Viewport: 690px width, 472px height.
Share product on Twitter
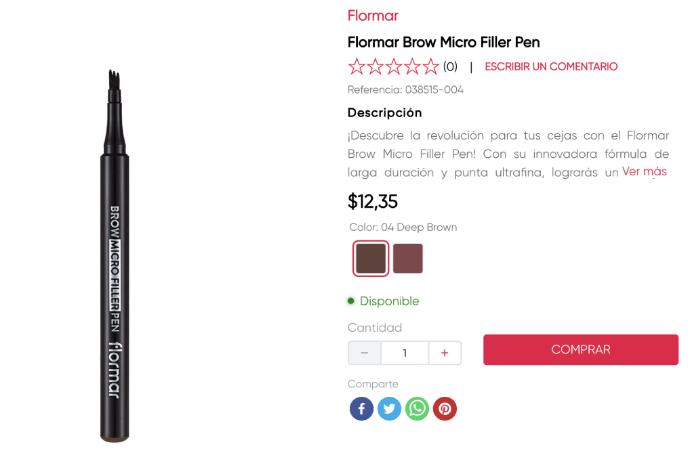(389, 408)
